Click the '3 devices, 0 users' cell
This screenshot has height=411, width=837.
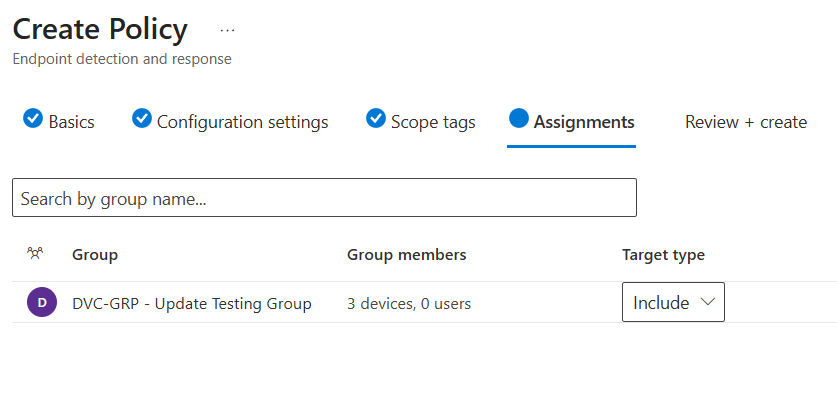pos(409,303)
